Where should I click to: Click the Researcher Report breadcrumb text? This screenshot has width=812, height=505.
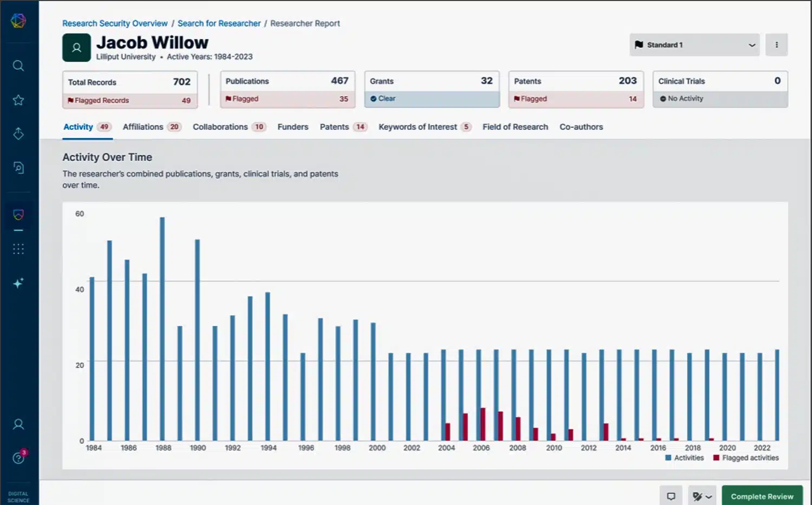305,23
